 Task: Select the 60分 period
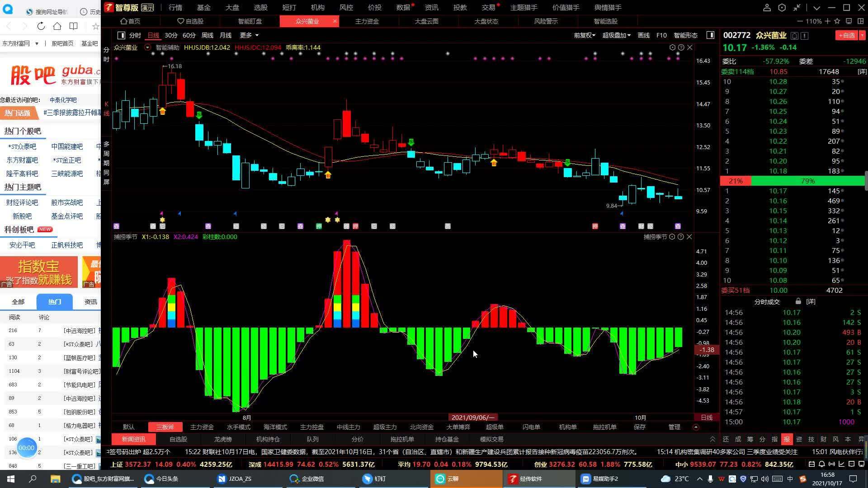pyautogui.click(x=189, y=35)
